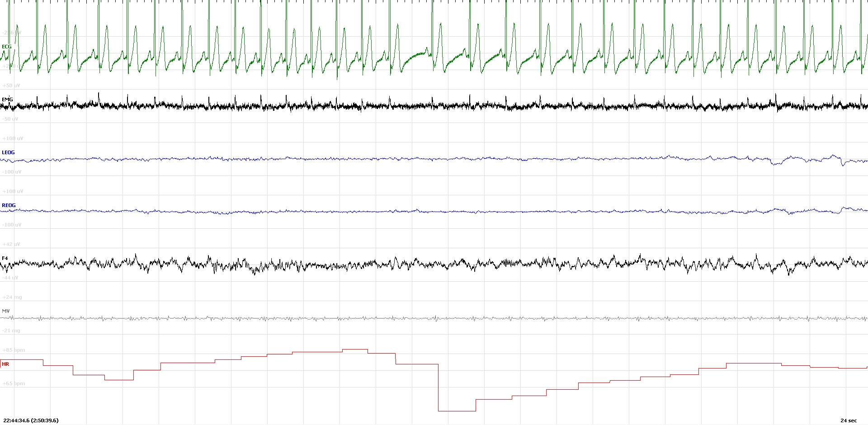Image resolution: width=868 pixels, height=425 pixels.
Task: Click the 24 sec epoch duration label
Action: (849, 420)
